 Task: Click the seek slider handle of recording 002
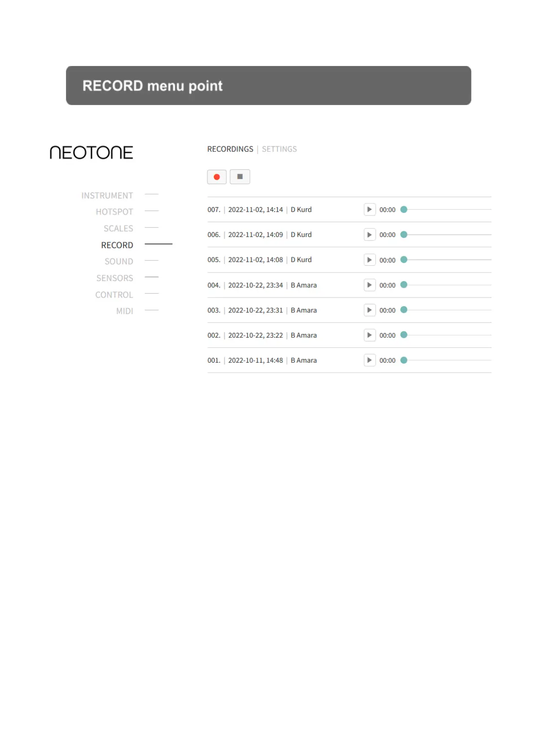click(x=403, y=335)
